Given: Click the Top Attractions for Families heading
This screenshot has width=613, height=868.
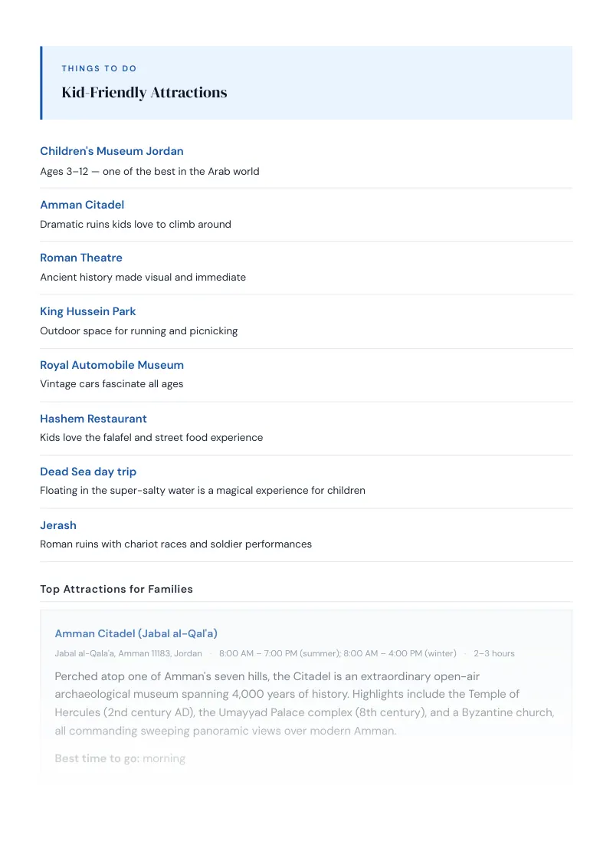Looking at the screenshot, I should click(x=116, y=590).
